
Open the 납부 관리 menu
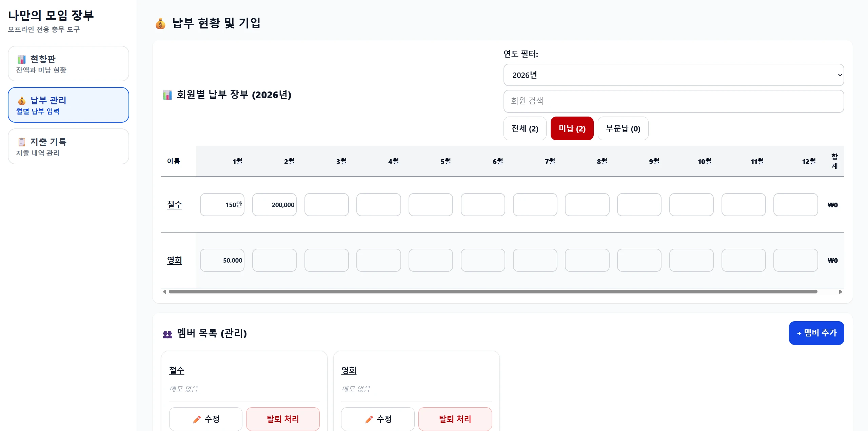pyautogui.click(x=68, y=105)
